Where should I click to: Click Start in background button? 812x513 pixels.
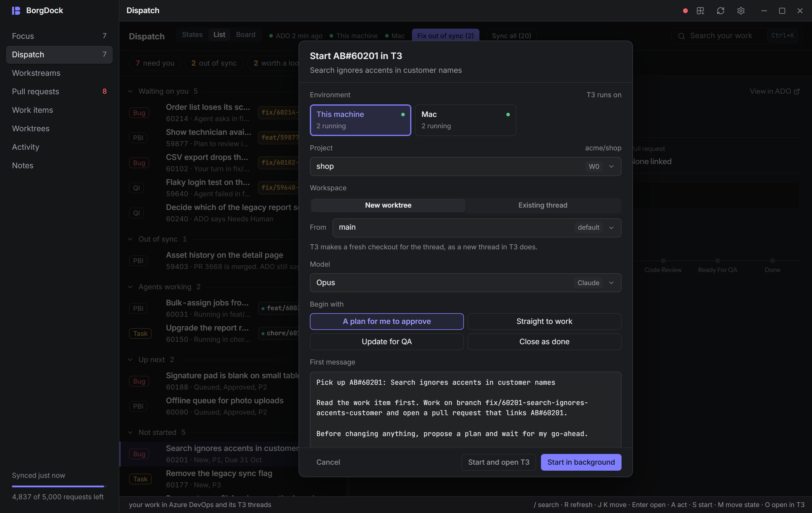[x=581, y=463]
